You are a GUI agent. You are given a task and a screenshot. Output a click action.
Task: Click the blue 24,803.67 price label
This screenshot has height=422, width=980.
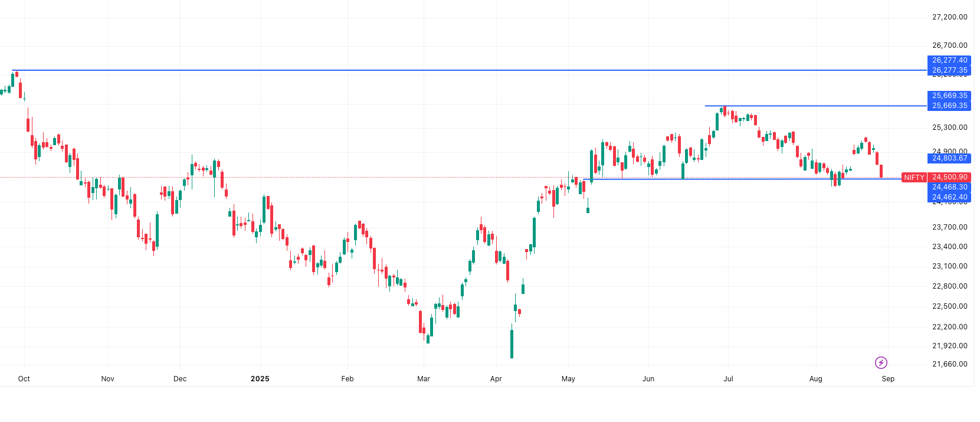point(949,158)
